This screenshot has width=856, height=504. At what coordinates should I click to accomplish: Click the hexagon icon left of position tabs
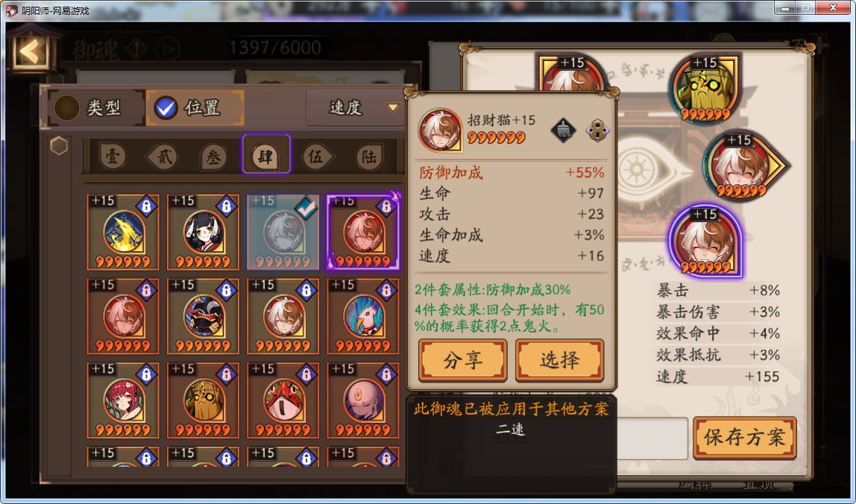pyautogui.click(x=59, y=146)
